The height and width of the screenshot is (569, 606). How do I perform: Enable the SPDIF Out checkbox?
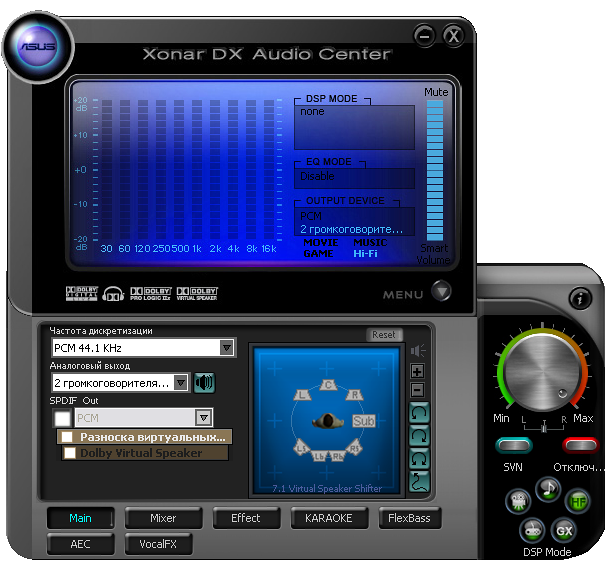click(63, 418)
